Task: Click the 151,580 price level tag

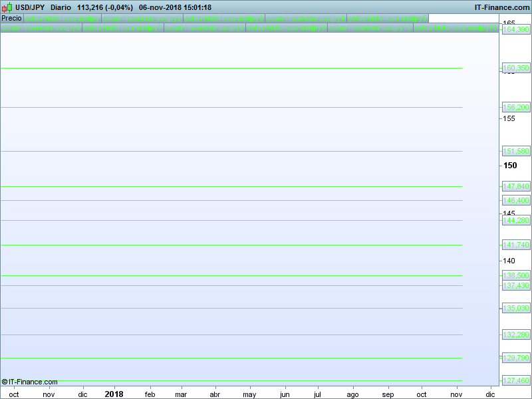Action: tap(516, 151)
